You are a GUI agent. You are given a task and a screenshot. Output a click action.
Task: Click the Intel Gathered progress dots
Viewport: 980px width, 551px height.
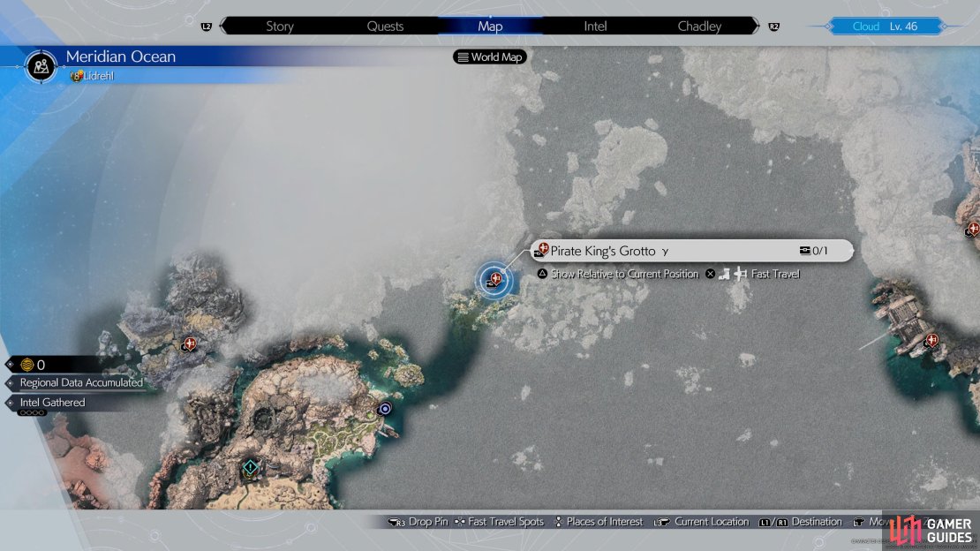pos(31,412)
